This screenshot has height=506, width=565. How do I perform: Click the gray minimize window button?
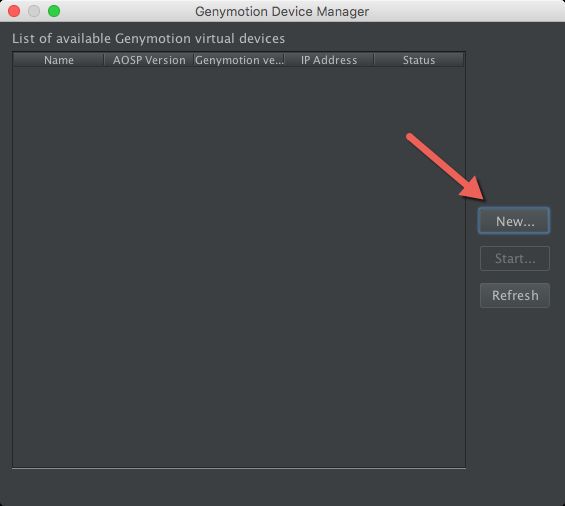point(34,11)
